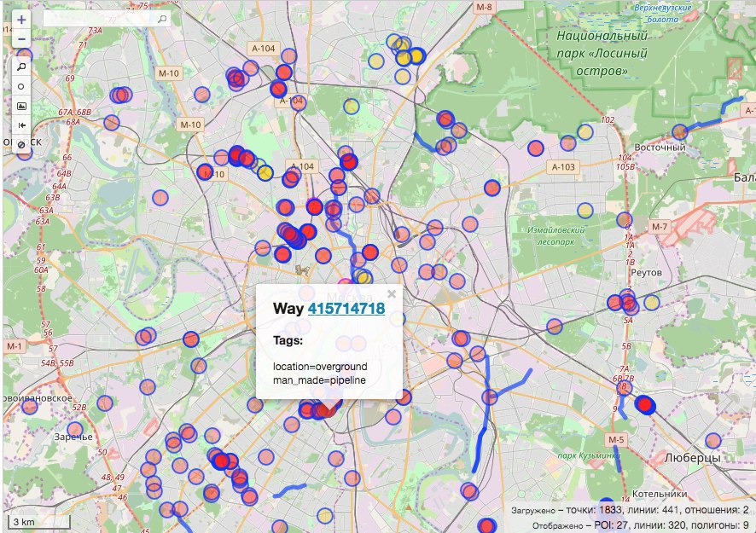Click the Котельники town label
Screen dimensions: 756x533
(660, 494)
